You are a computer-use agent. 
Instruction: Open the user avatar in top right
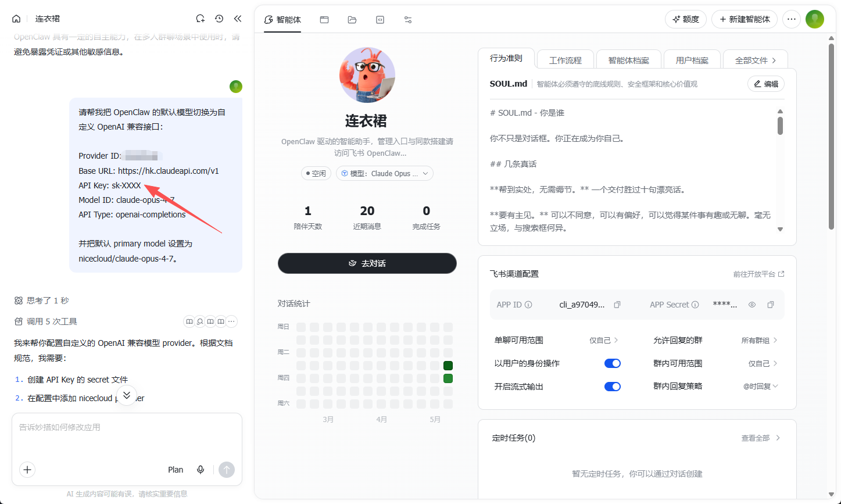click(815, 19)
